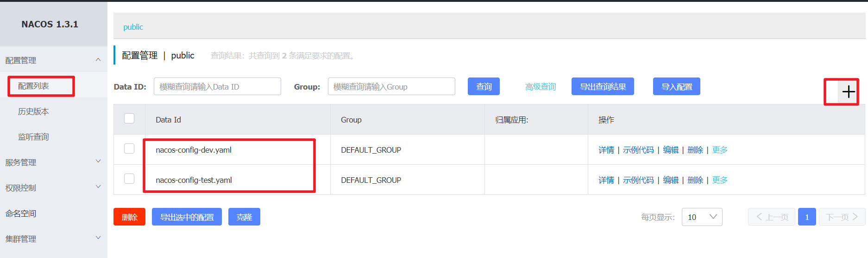The height and width of the screenshot is (258, 868).
Task: Click the nacos-config-dev.yaml Data Id text
Action: 194,150
